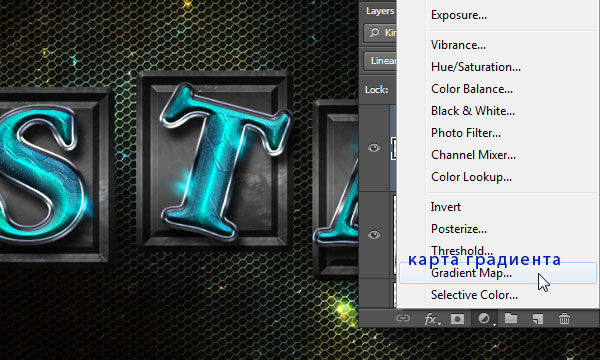
Task: Click the link layers icon
Action: tap(403, 318)
